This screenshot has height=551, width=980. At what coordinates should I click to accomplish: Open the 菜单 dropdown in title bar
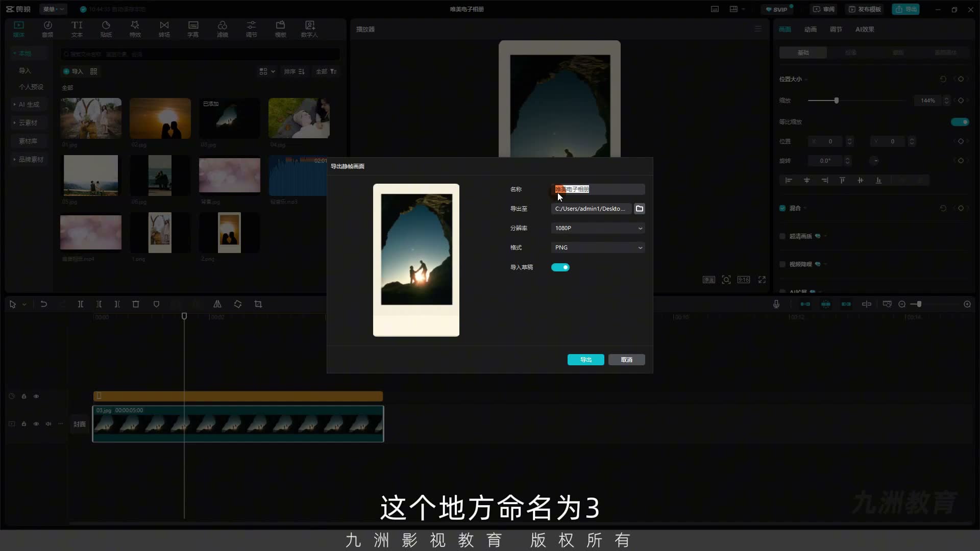coord(53,9)
